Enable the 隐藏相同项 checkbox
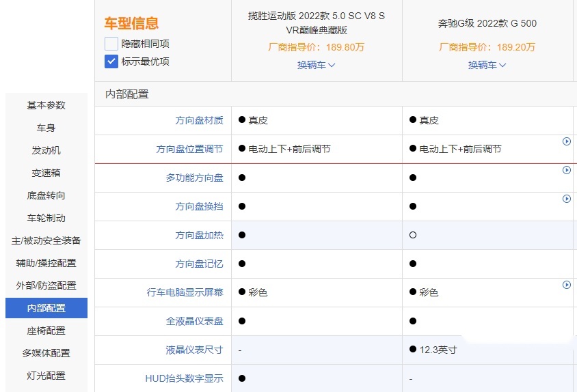 coord(111,44)
